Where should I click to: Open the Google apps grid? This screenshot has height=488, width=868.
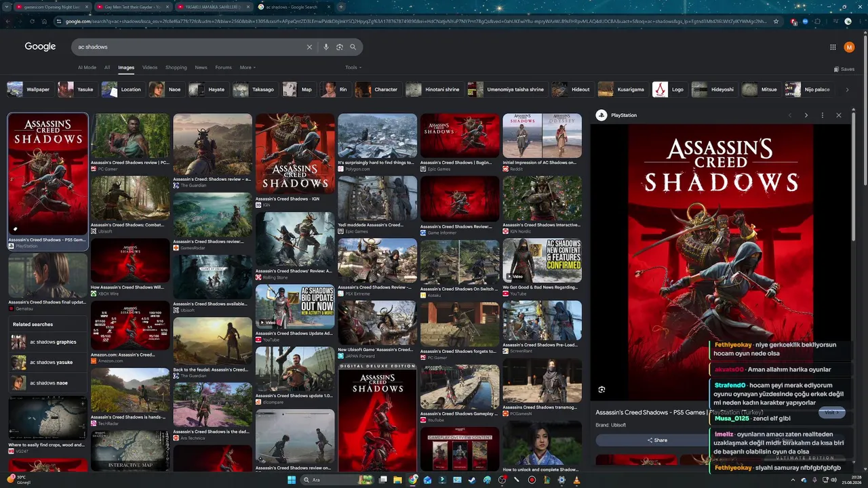(833, 47)
